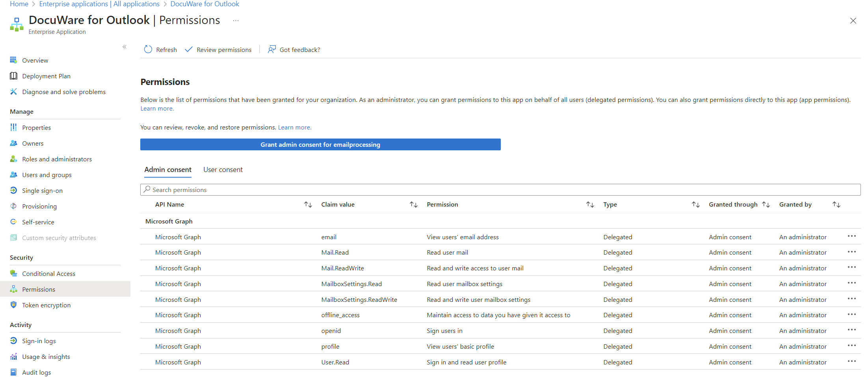Open Learn more link under the permissions description
This screenshot has width=868, height=377.
coord(157,109)
